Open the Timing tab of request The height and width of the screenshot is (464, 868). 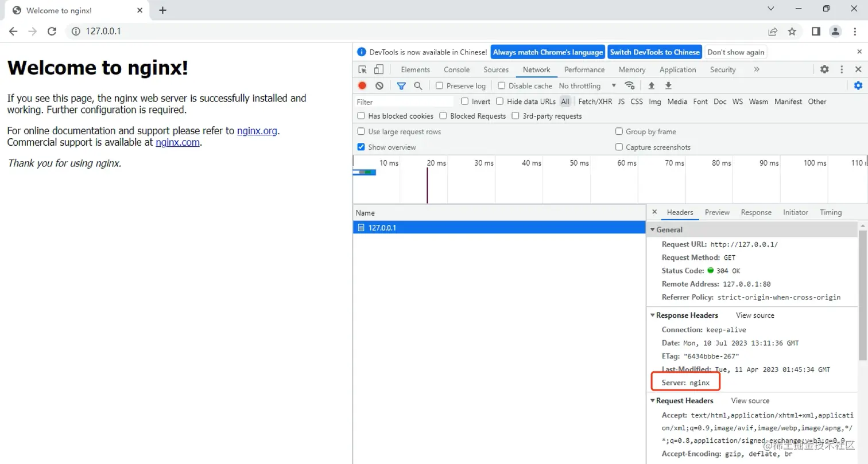(831, 212)
